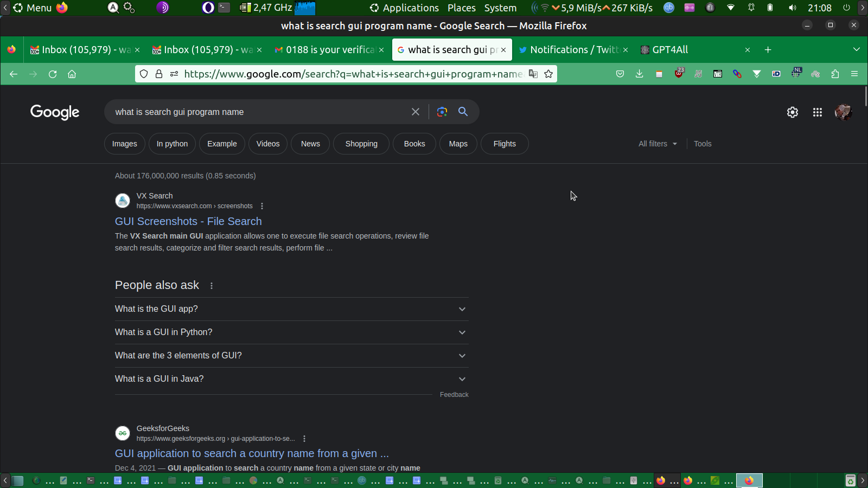Click the Feedback link under People also ask
This screenshot has width=868, height=488.
pos(454,395)
